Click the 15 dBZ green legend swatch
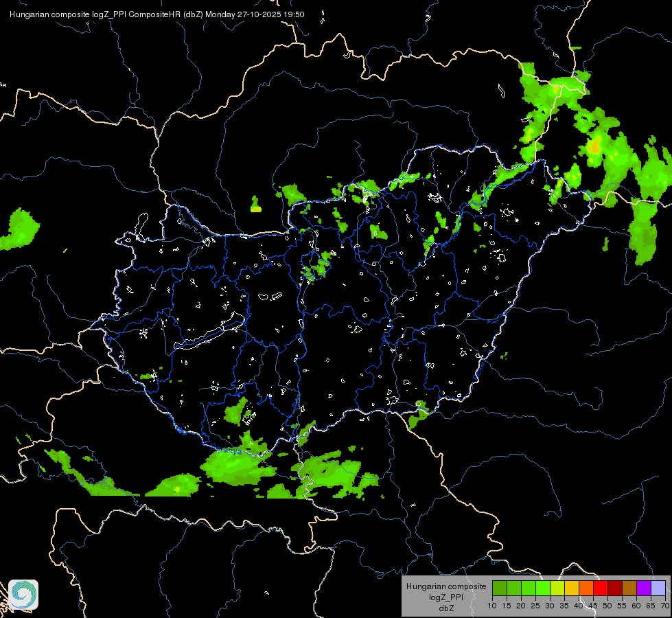The width and height of the screenshot is (672, 618). [514, 588]
